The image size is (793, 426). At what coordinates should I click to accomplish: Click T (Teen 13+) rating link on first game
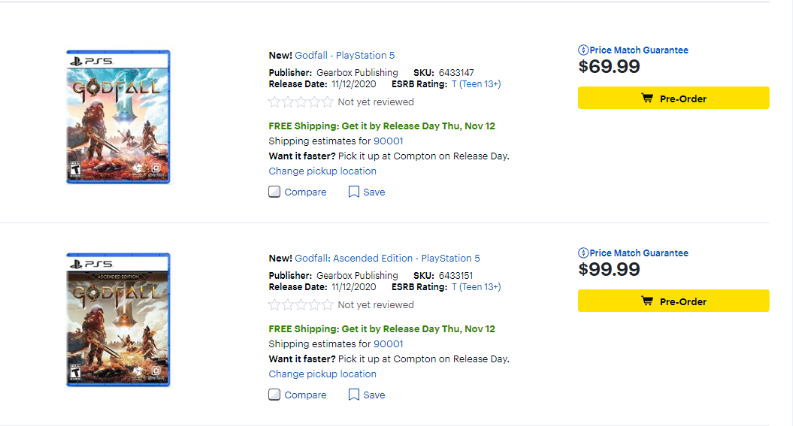coord(476,84)
